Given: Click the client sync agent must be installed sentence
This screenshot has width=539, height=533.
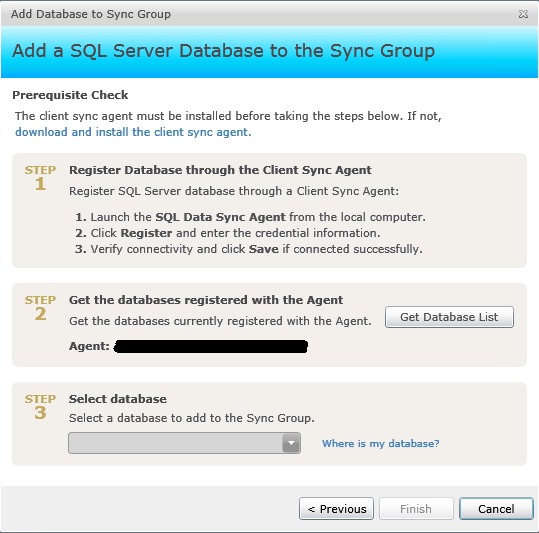Looking at the screenshot, I should pos(228,116).
